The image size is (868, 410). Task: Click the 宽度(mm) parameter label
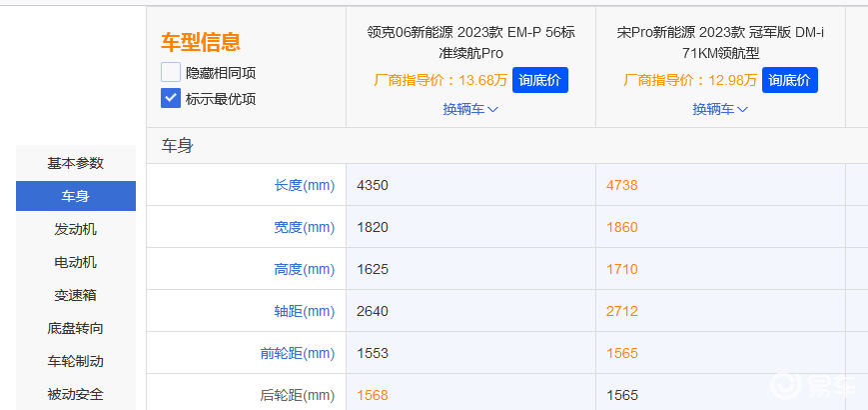(305, 227)
